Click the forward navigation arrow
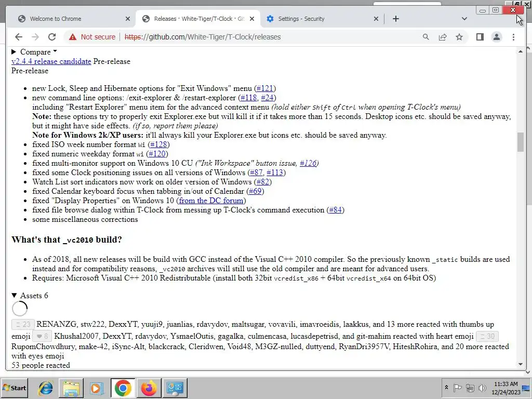 (35, 37)
